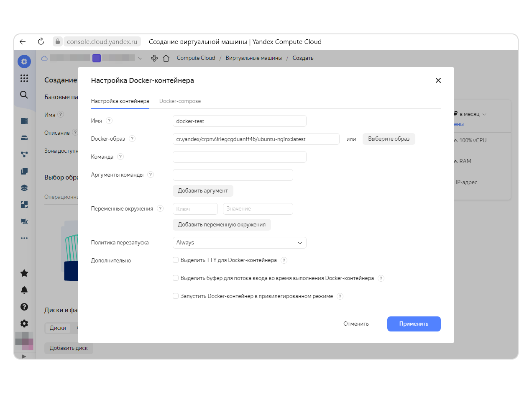Show help for the TTY option
The height and width of the screenshot is (393, 532).
coord(284,260)
